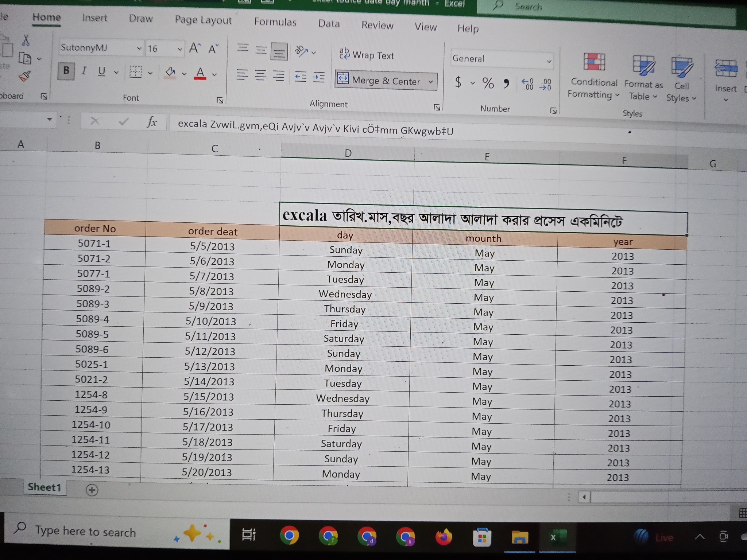Switch to the Page Layout tab
The image size is (747, 560).
[x=203, y=20]
